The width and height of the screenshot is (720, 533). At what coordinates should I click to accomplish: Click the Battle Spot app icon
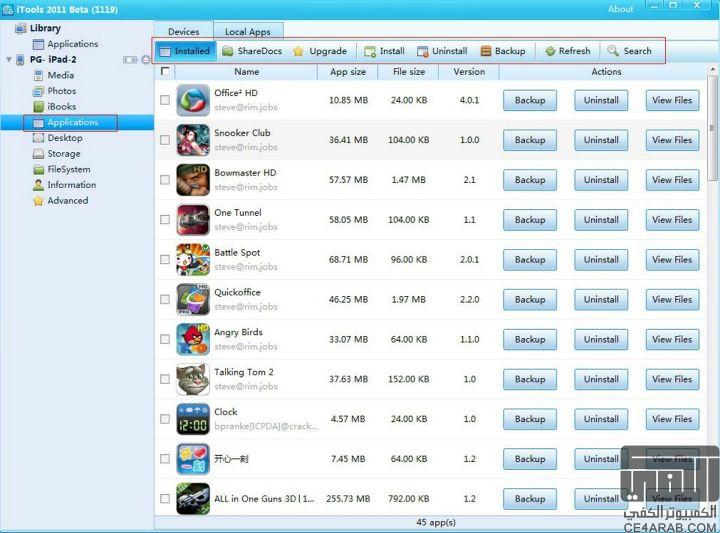tap(193, 260)
